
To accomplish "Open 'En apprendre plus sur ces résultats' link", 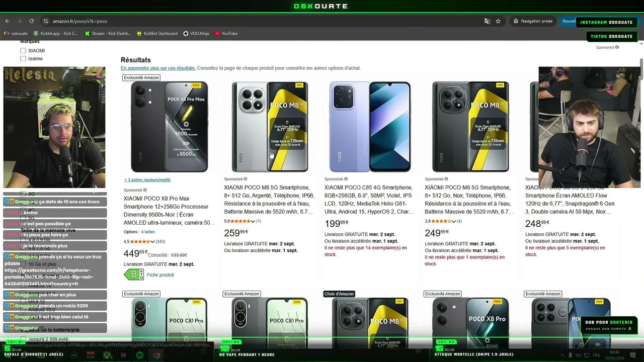I will coord(158,68).
